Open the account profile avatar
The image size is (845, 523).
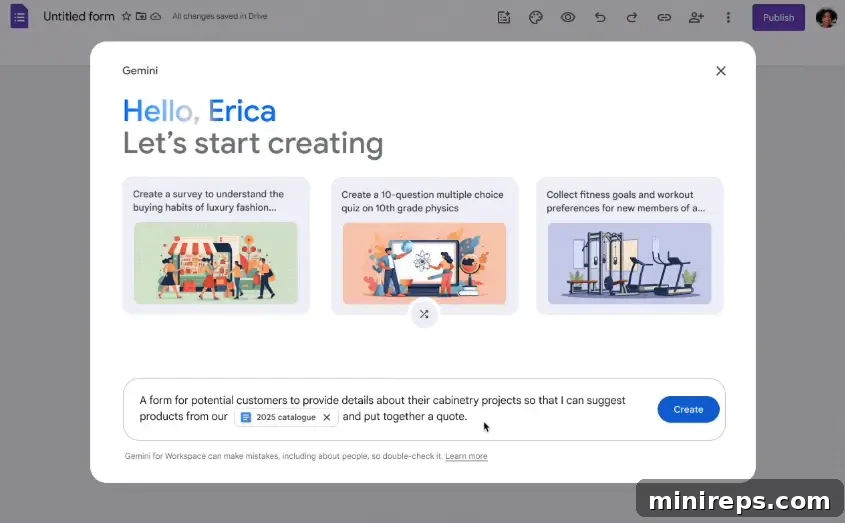click(826, 17)
